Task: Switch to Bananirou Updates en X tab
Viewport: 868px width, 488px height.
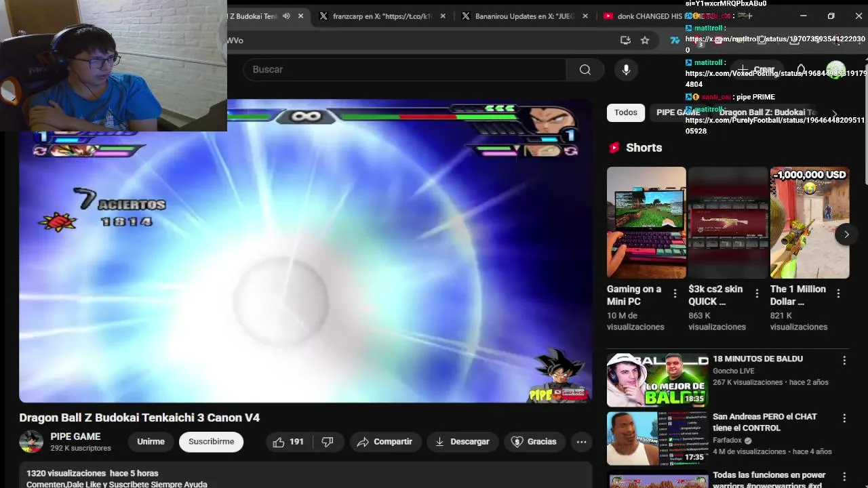Action: [x=525, y=16]
